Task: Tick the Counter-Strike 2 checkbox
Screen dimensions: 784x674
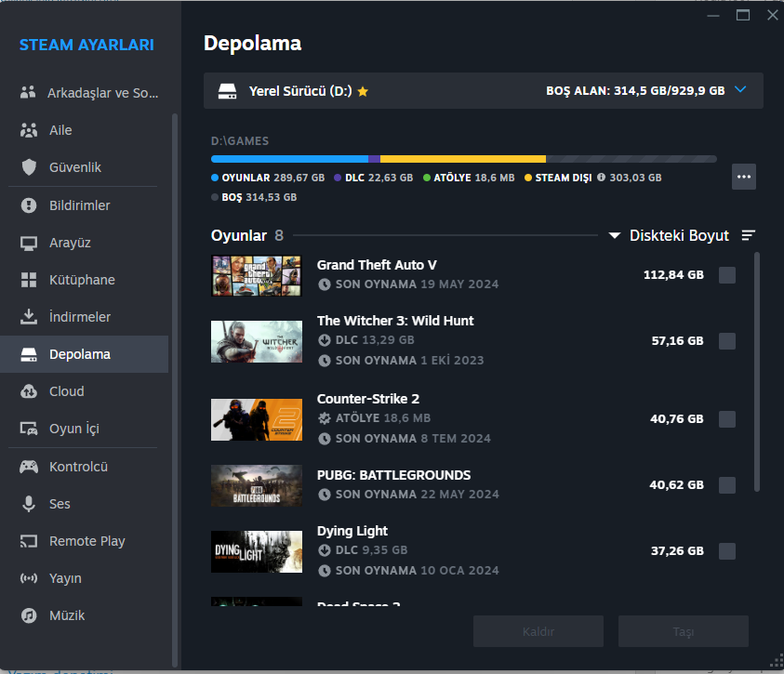Action: click(727, 418)
